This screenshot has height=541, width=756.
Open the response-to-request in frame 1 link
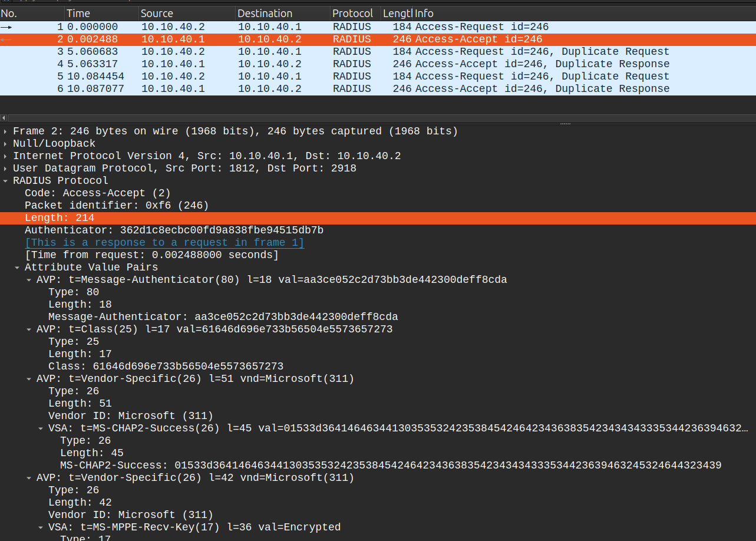tap(164, 243)
